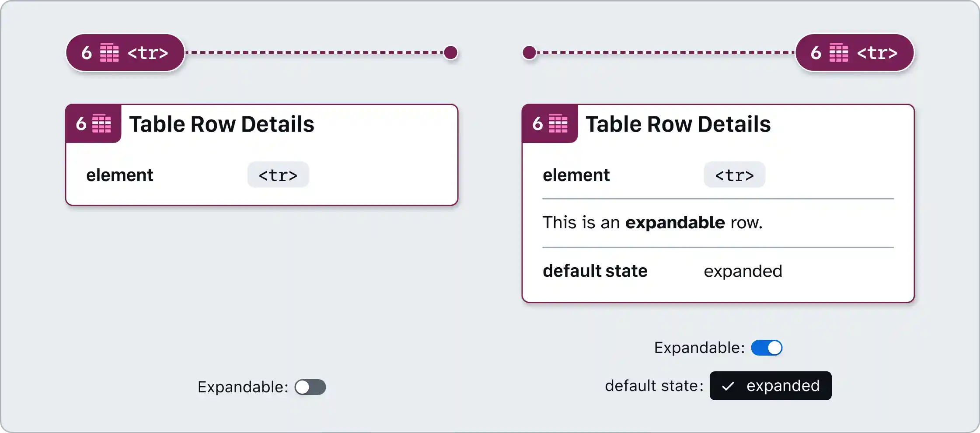Screen dimensions: 980x433
Task: Click the table grid icon in the left <tr> badge
Action: click(108, 53)
